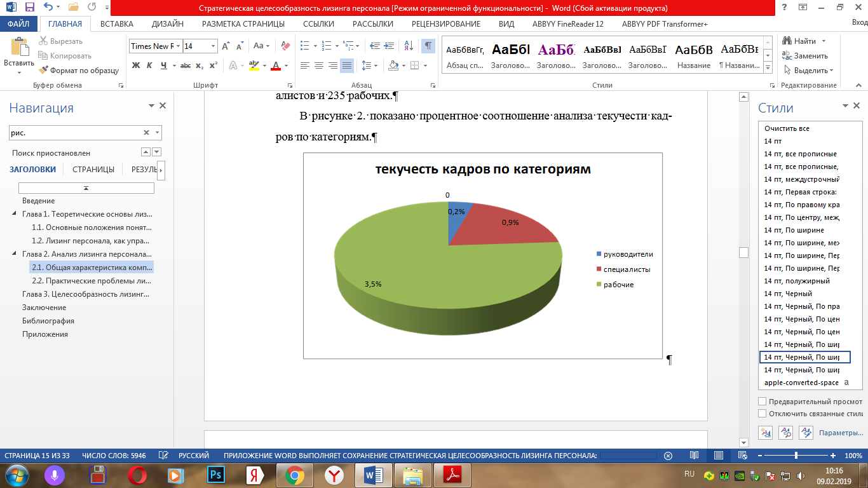Toggle the paragraph marks (¶) display

tap(428, 46)
